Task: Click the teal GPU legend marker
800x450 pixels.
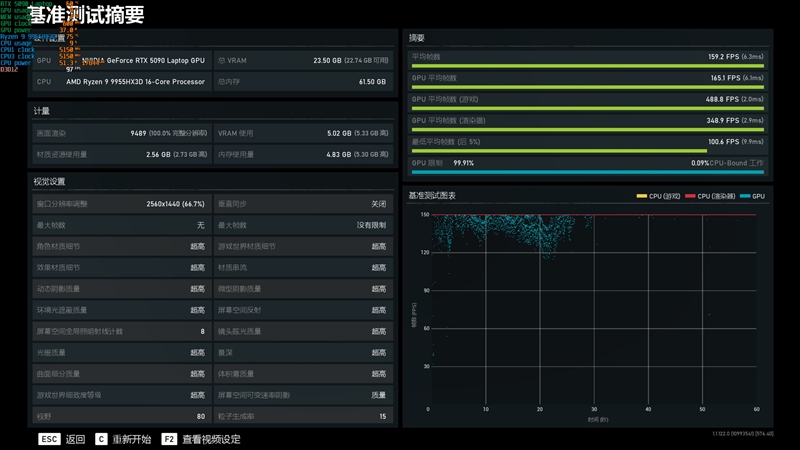Action: (x=745, y=196)
